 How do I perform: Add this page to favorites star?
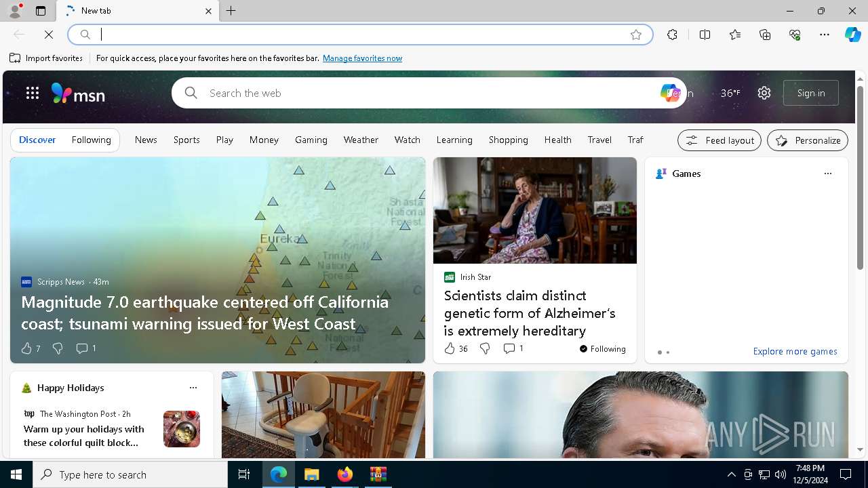click(x=636, y=35)
